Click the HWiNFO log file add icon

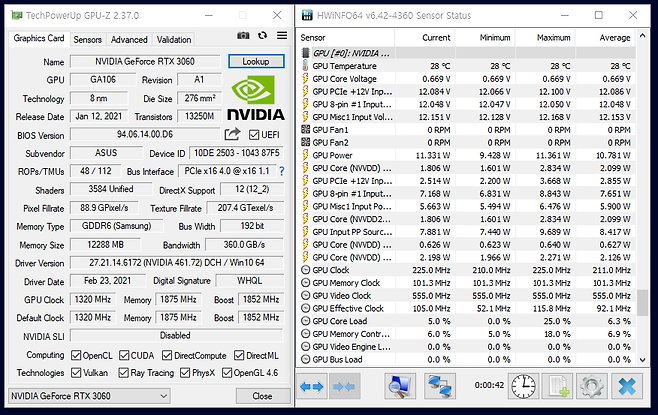(557, 386)
